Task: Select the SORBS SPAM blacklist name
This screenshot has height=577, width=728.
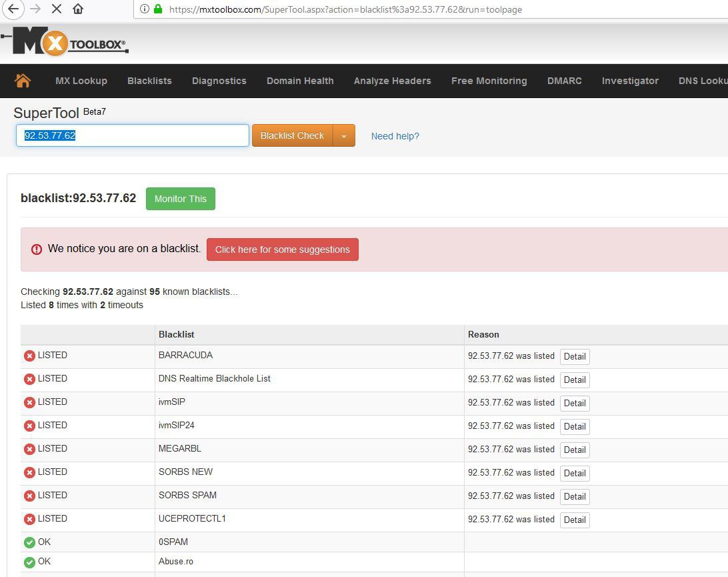Action: (x=187, y=495)
